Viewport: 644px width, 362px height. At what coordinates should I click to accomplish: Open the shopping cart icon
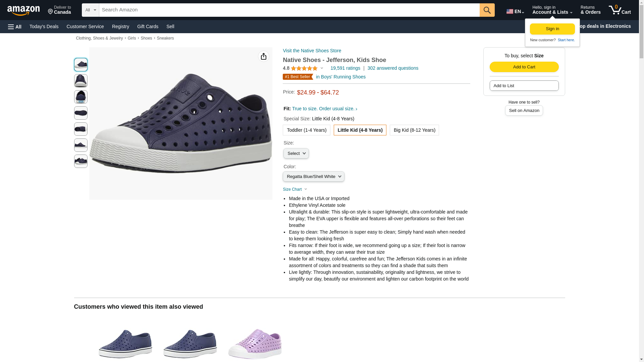click(620, 10)
